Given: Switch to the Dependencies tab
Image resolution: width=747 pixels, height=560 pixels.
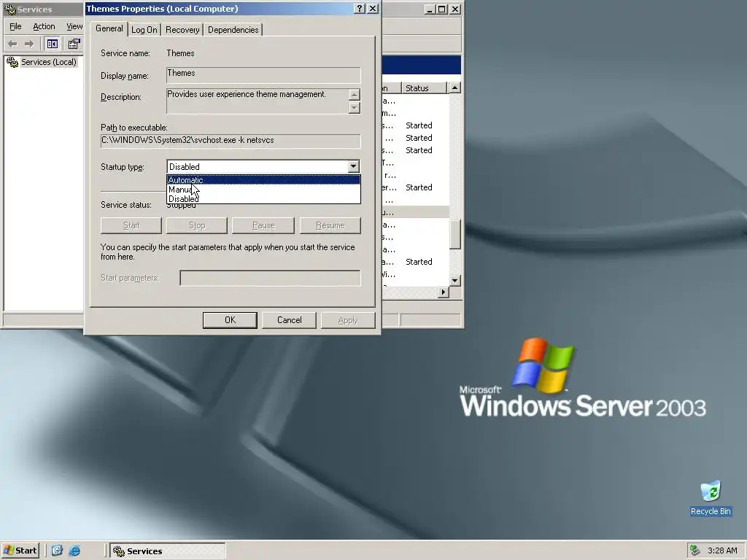Looking at the screenshot, I should 233,29.
